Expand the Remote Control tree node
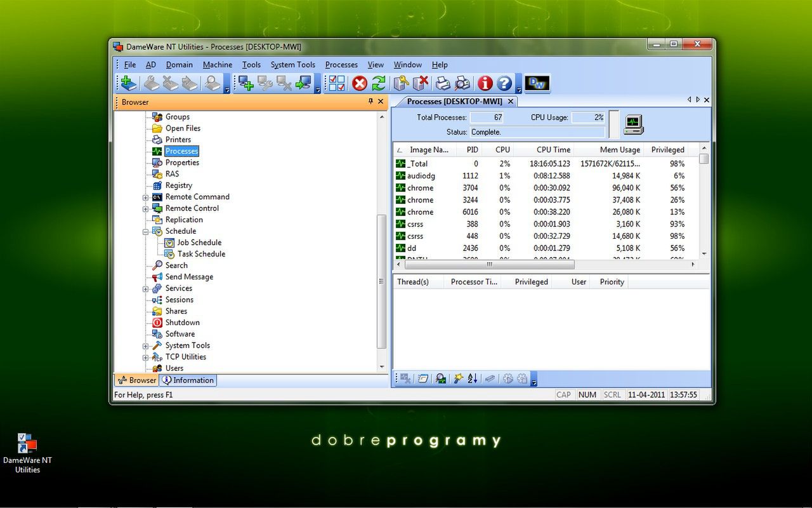 click(x=145, y=209)
